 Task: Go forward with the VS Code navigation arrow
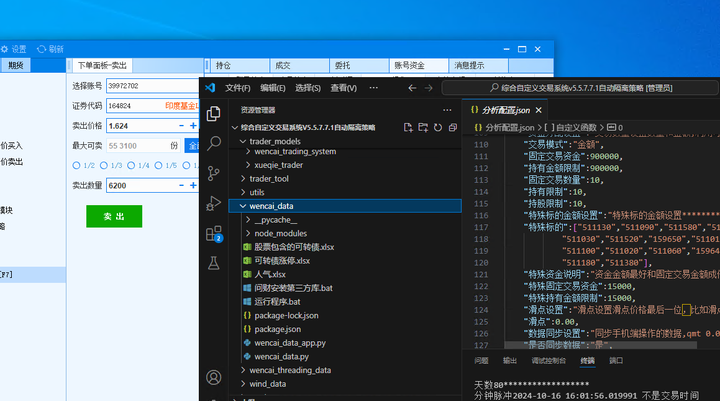pyautogui.click(x=428, y=88)
